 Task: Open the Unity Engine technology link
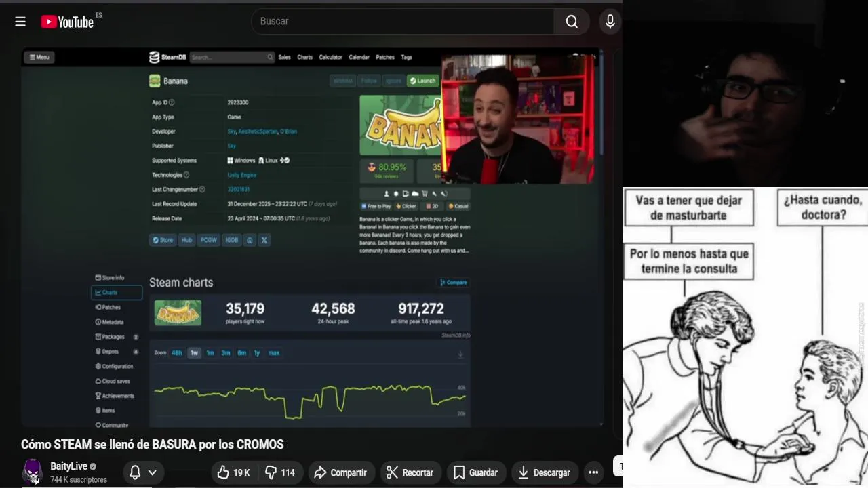(241, 175)
